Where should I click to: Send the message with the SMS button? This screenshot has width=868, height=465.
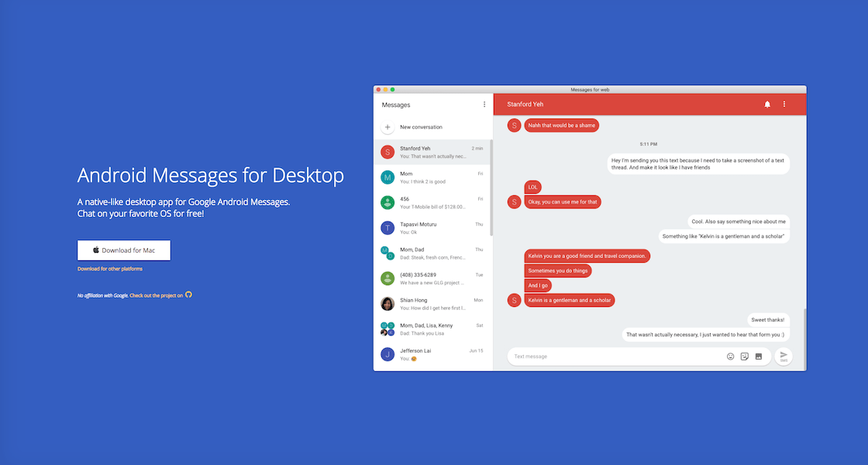coord(783,356)
